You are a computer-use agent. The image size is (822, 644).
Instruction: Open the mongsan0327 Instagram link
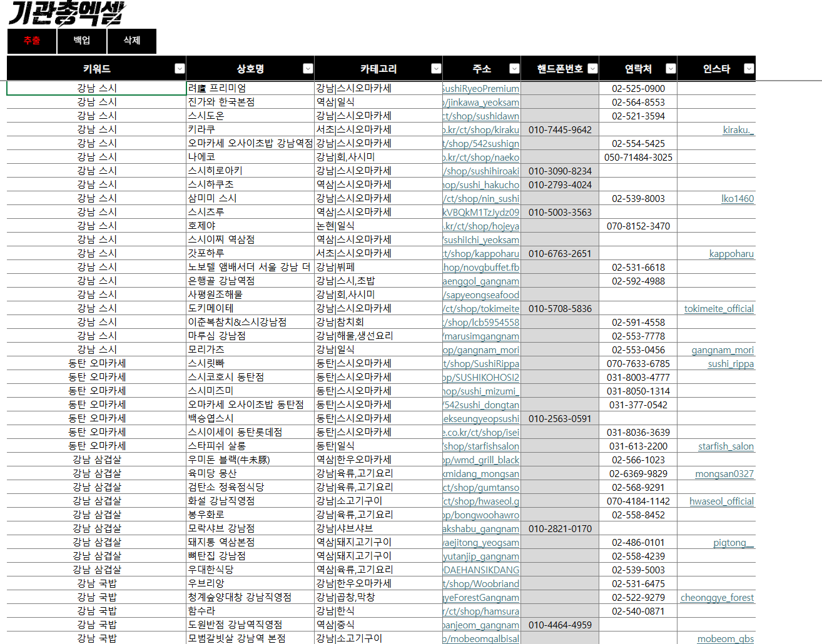pos(724,474)
